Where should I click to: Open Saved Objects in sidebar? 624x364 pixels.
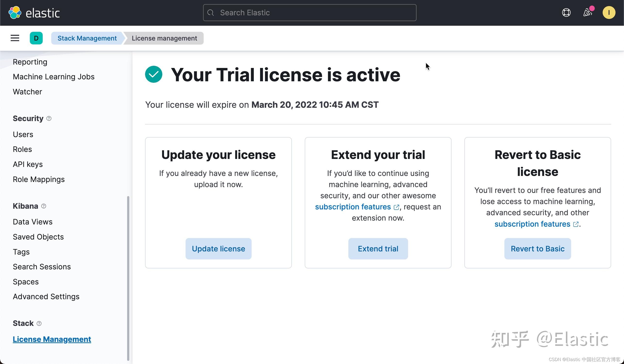[38, 237]
